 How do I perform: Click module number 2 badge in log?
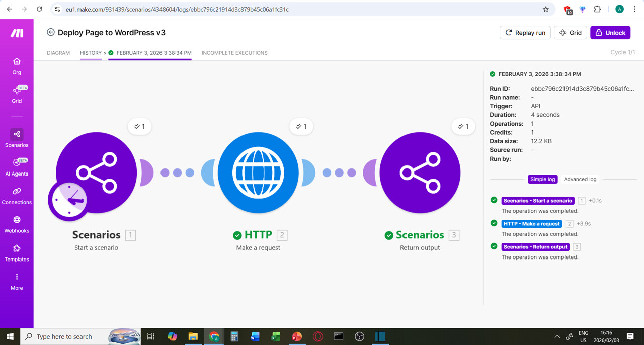click(569, 224)
